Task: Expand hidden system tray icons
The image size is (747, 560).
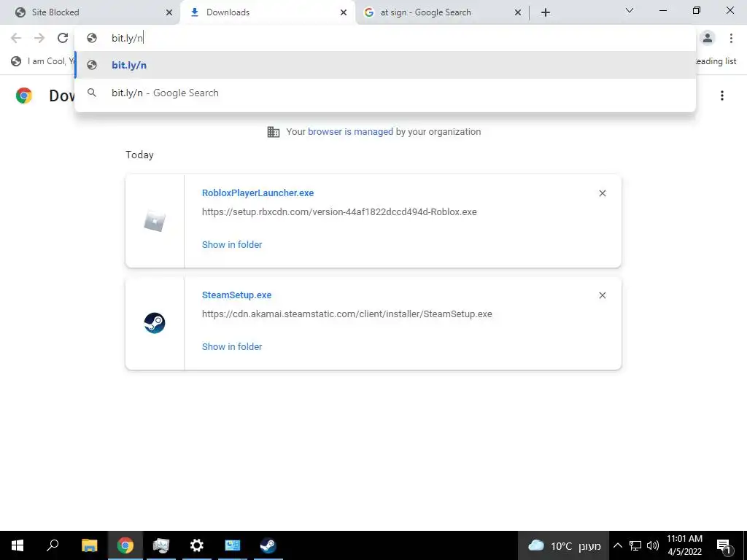Action: pos(617,545)
